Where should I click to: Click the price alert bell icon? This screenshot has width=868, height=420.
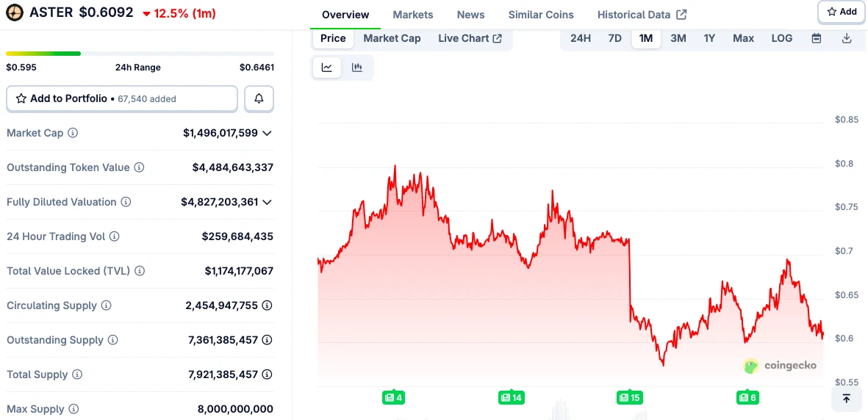click(x=259, y=98)
